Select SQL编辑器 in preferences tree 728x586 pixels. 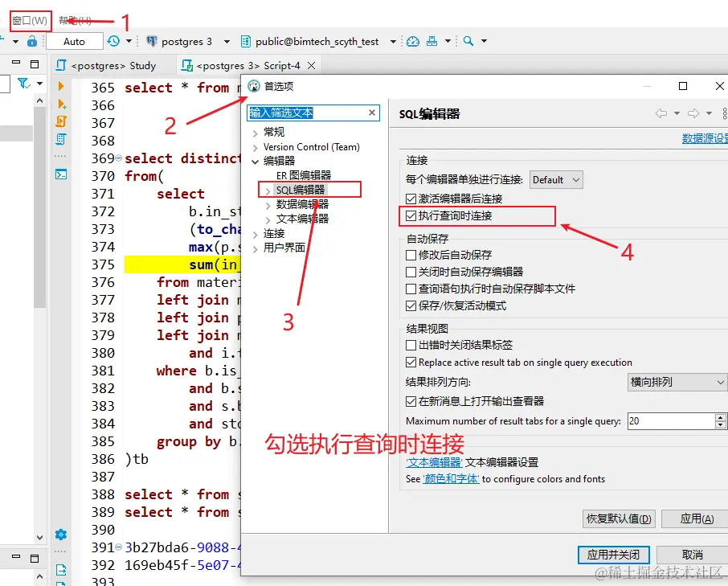[301, 190]
